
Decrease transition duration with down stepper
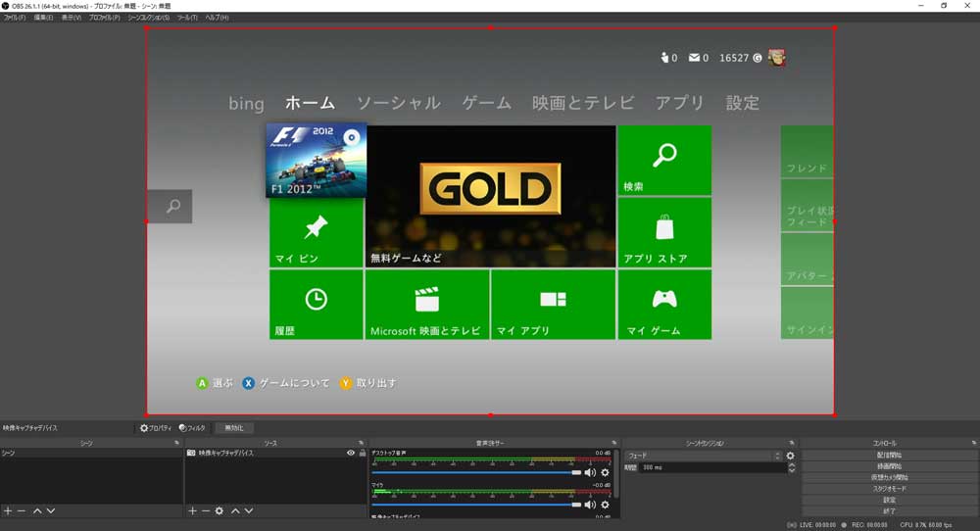pyautogui.click(x=791, y=470)
